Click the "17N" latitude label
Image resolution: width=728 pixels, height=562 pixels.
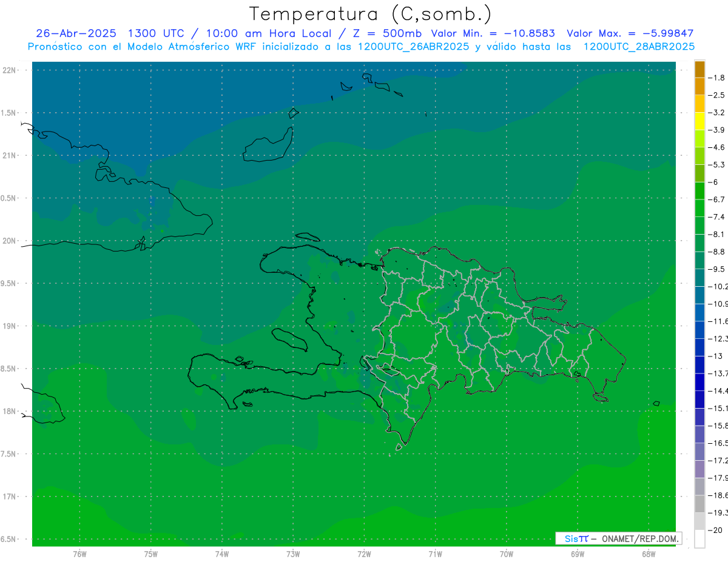10,497
